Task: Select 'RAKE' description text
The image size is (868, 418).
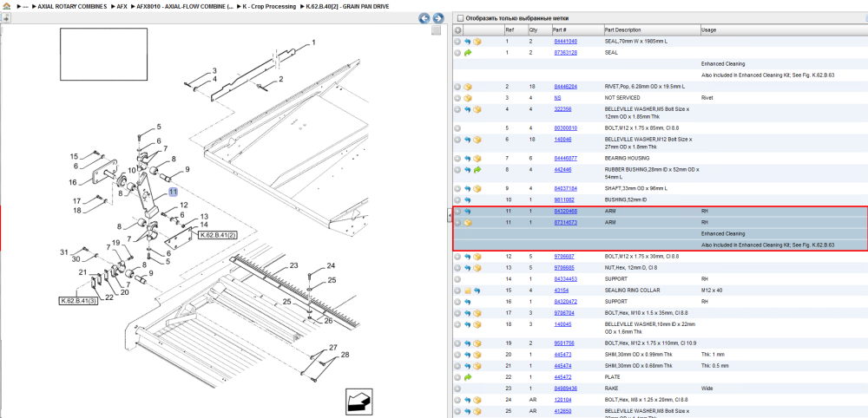Action: point(612,389)
